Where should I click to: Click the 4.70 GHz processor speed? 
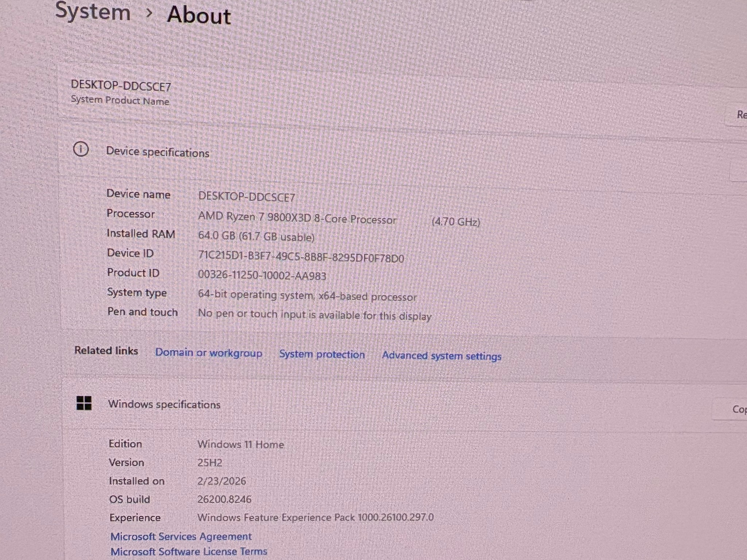tap(456, 222)
